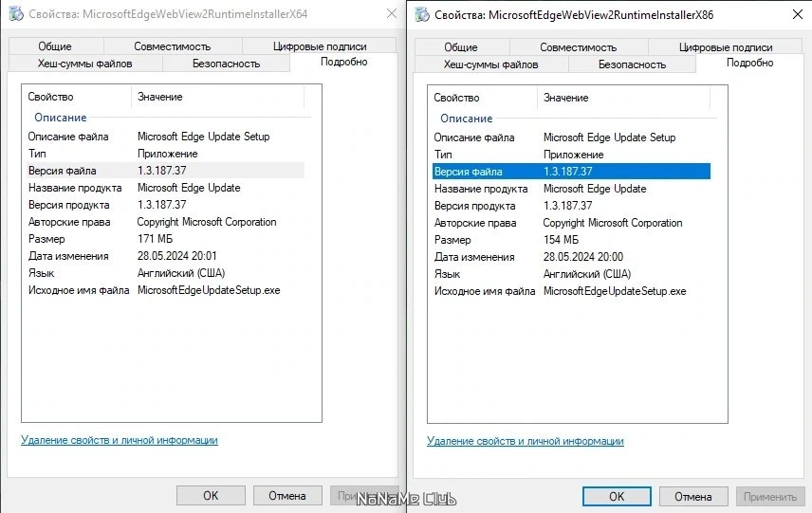
Task: Select Язык row in X64 window
Action: tap(165, 273)
